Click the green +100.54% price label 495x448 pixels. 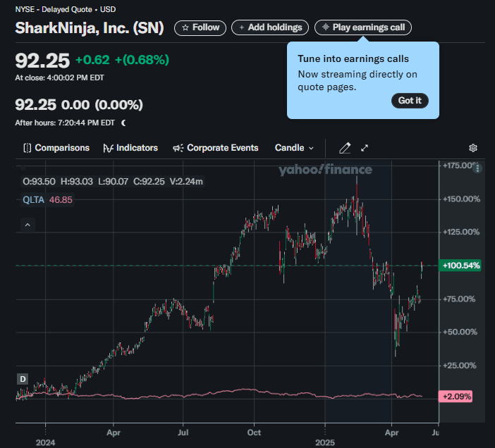(460, 266)
